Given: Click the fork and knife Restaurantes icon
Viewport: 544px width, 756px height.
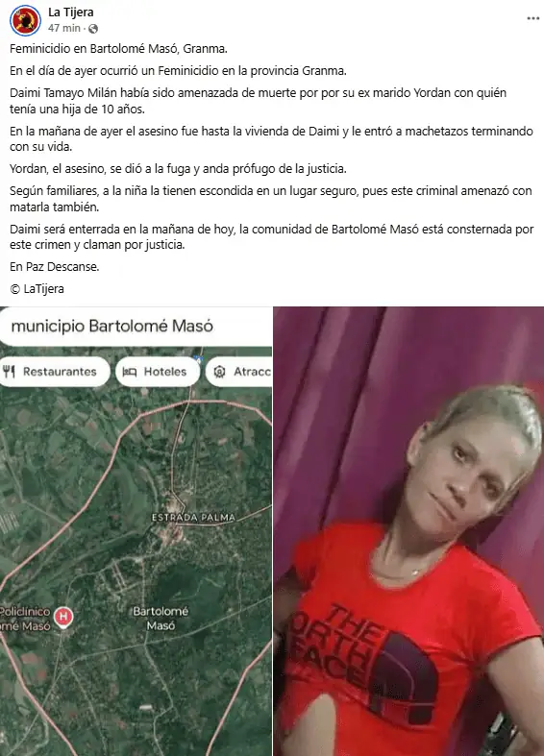Looking at the screenshot, I should (x=10, y=371).
